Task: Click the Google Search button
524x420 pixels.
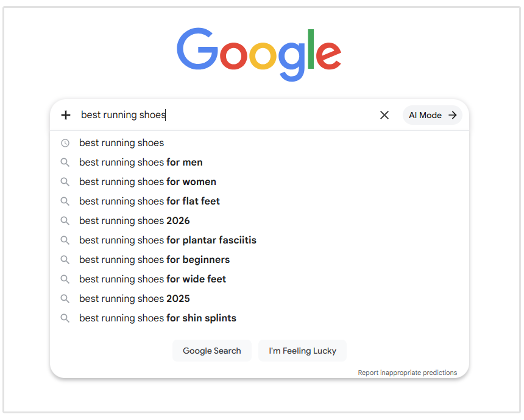Action: click(x=211, y=351)
